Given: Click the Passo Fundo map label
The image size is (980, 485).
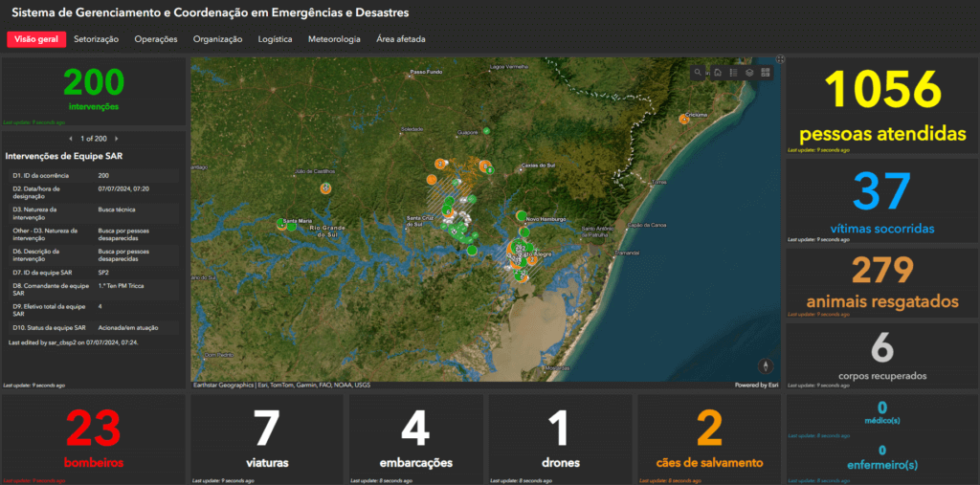Looking at the screenshot, I should point(425,73).
